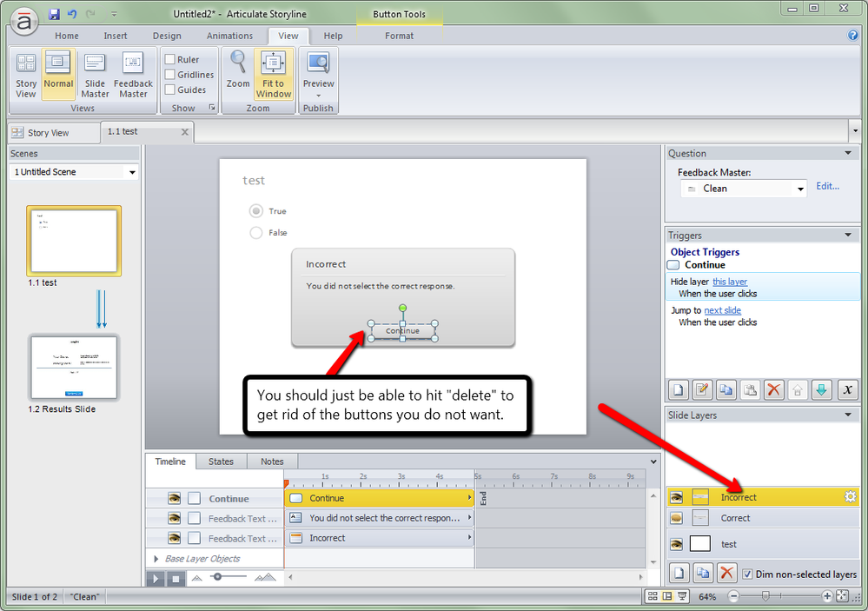Click the save icon in title bar

click(54, 14)
